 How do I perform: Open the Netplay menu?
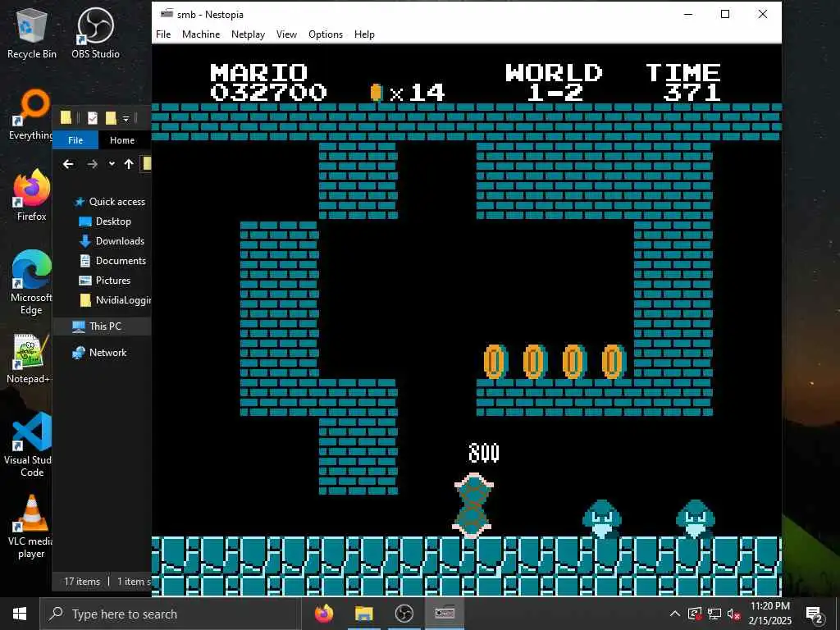pos(248,34)
